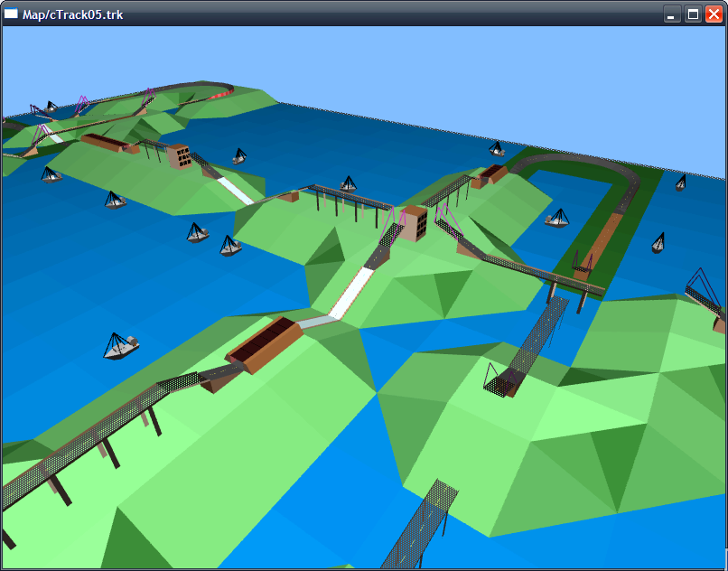Select the dark sailboat right of the oval track
728x571 pixels.
click(x=658, y=242)
